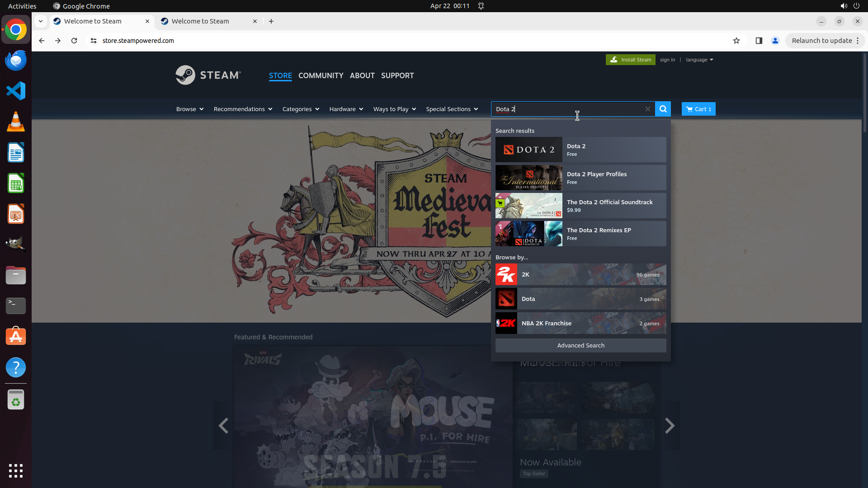Click the magnifier search button

click(663, 109)
